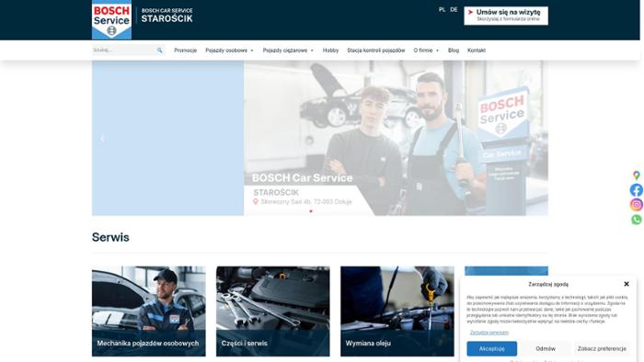Close the Zarządzaj zgodą cookie dialog
Image resolution: width=644 pixels, height=362 pixels.
(x=627, y=284)
